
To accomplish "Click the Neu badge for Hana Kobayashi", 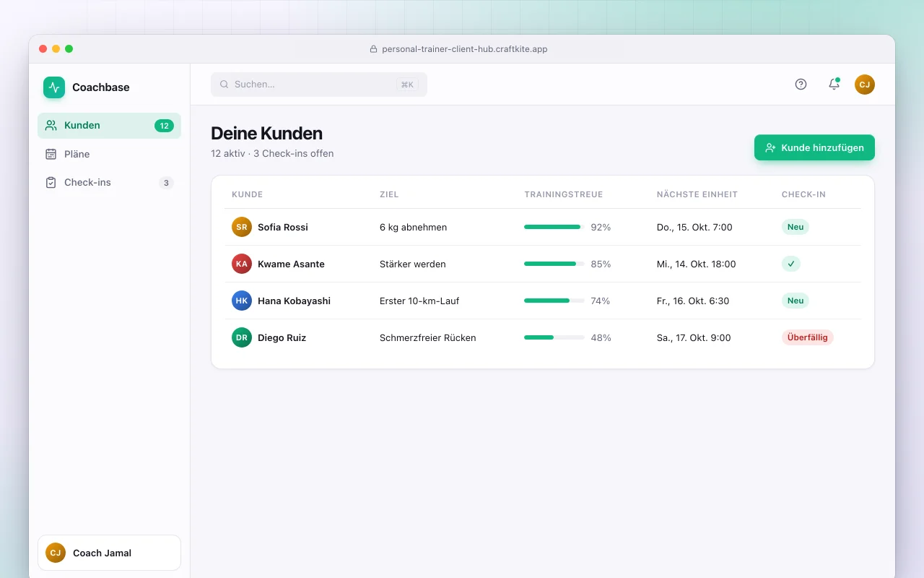I will point(796,301).
